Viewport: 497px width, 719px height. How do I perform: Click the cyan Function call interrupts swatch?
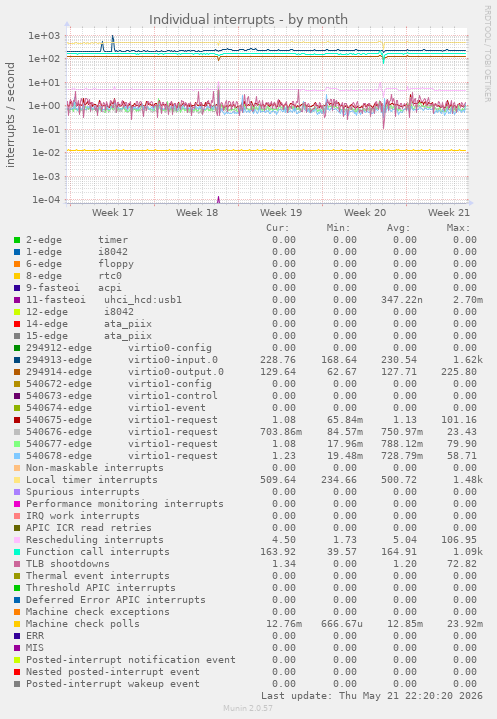17,552
